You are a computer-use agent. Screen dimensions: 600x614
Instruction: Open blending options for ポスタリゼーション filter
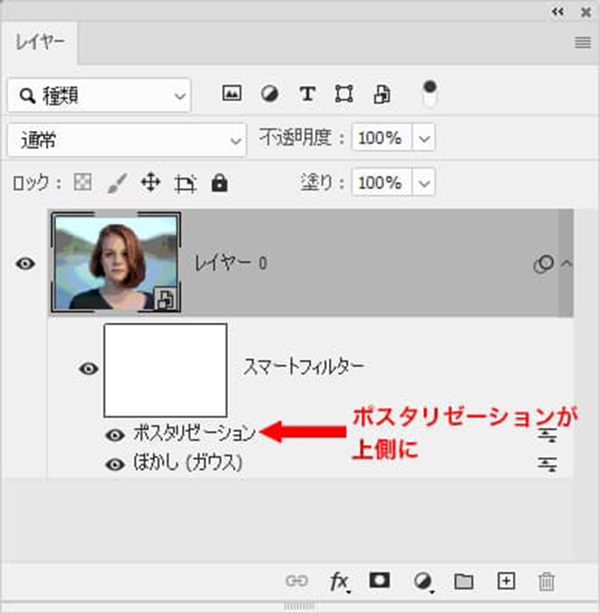click(547, 434)
